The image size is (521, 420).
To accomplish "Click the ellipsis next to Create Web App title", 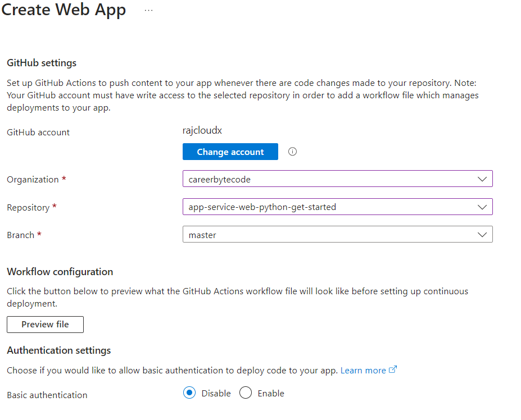I will click(148, 10).
